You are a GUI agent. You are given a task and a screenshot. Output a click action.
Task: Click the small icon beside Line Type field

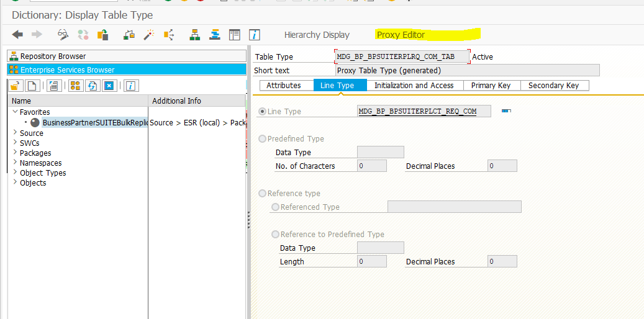coord(506,111)
